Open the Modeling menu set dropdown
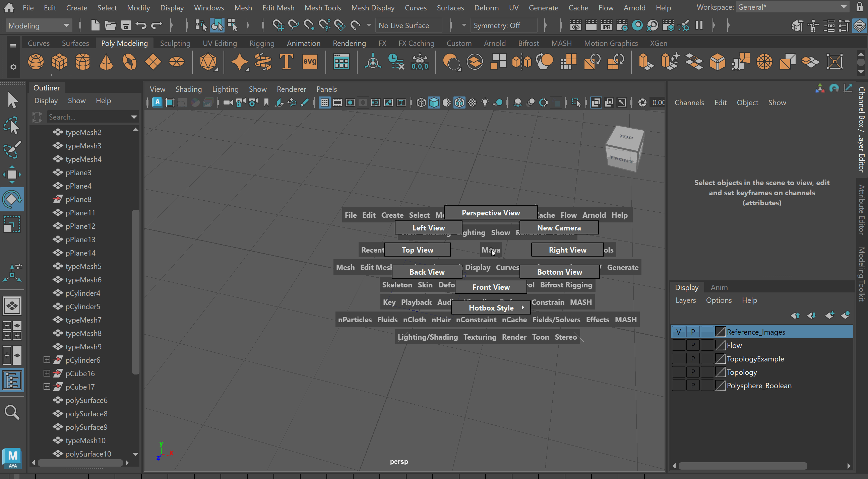Image resolution: width=868 pixels, height=479 pixels. click(x=39, y=25)
